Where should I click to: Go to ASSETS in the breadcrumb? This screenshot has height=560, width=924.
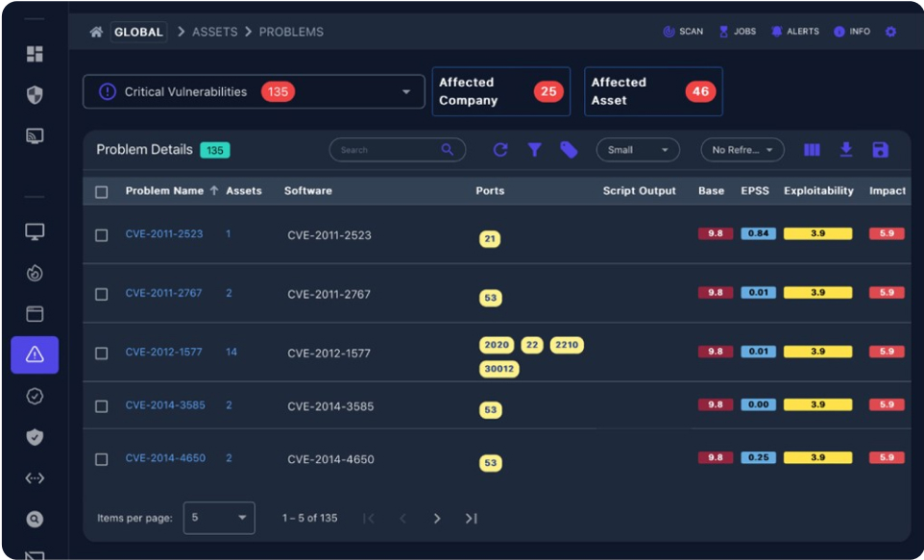(x=214, y=32)
